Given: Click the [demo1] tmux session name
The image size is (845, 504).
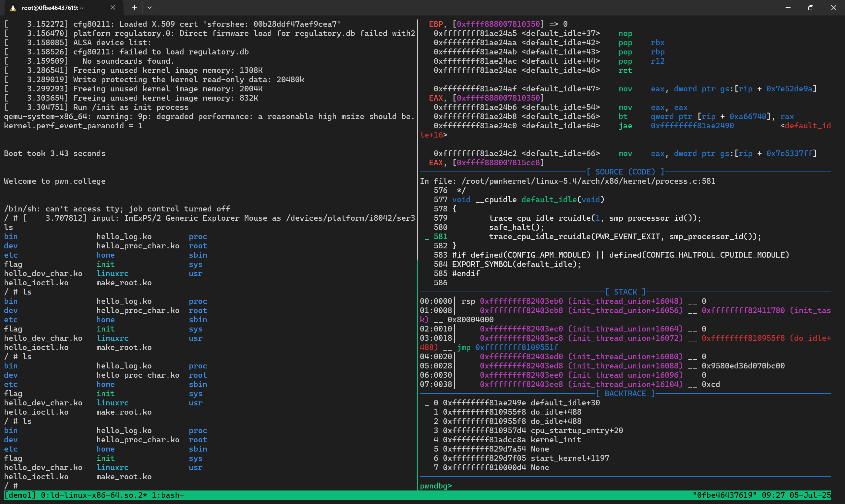Looking at the screenshot, I should pos(20,495).
